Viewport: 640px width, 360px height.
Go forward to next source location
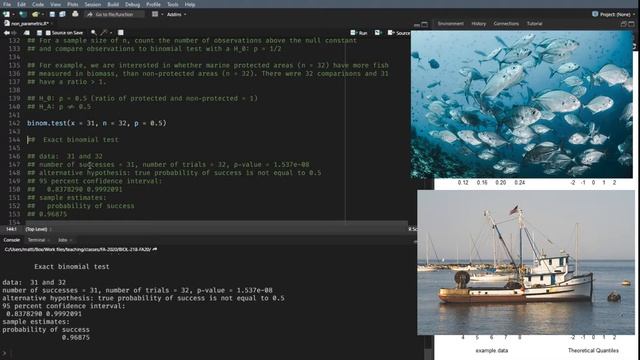pos(15,33)
